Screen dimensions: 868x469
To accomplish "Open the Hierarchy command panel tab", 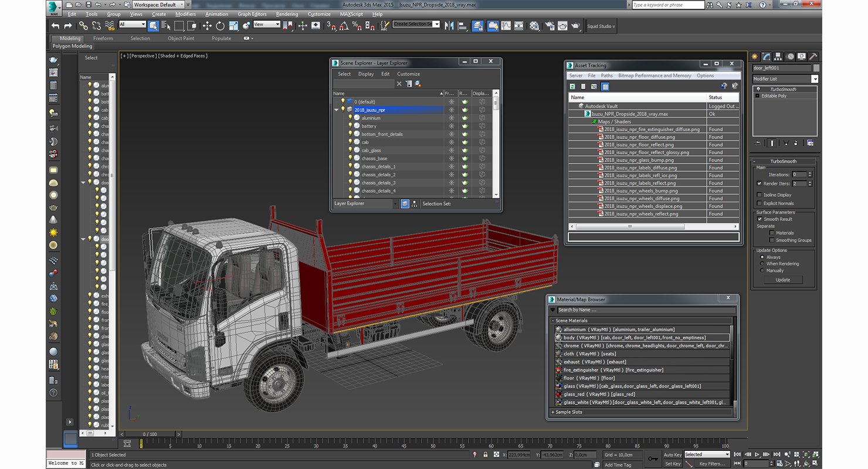I will point(778,56).
